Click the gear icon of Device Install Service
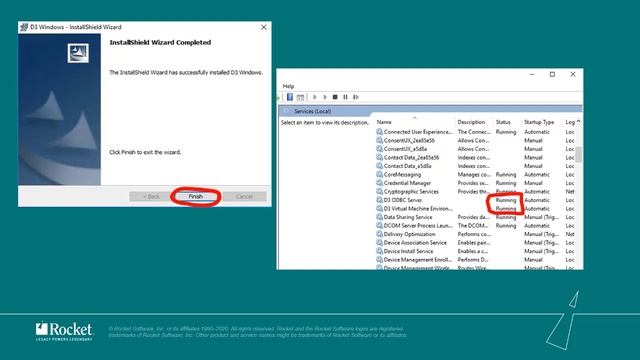 tap(379, 251)
